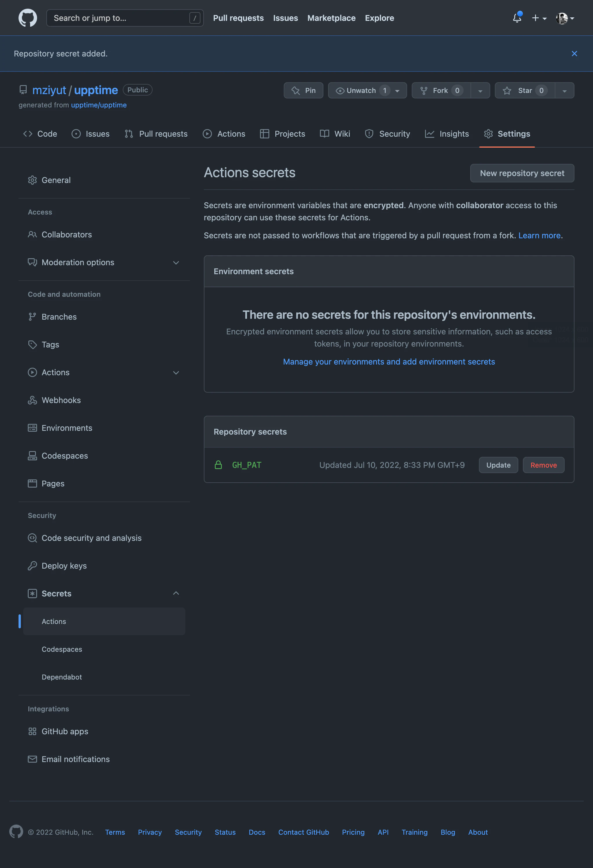
Task: Open the mziyut owner link
Action: [x=49, y=90]
